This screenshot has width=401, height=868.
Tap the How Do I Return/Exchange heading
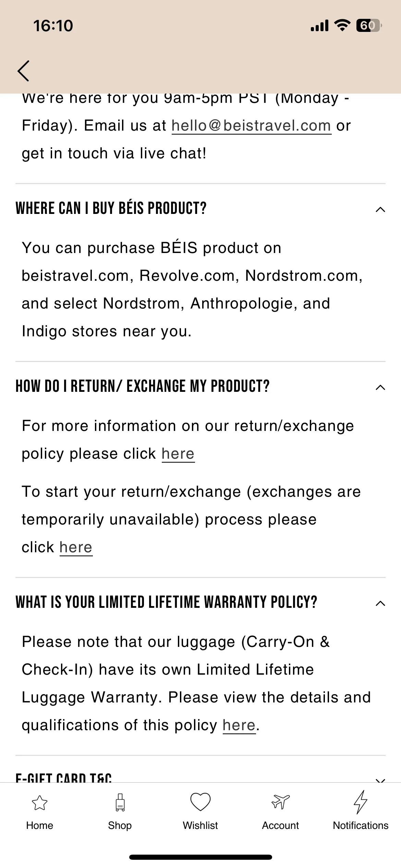coord(143,386)
